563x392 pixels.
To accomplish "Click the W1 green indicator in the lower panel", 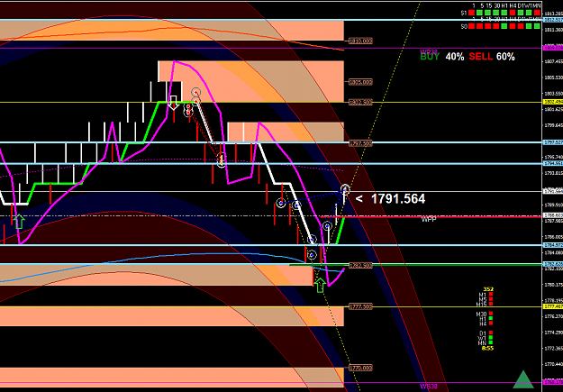I will [491, 337].
